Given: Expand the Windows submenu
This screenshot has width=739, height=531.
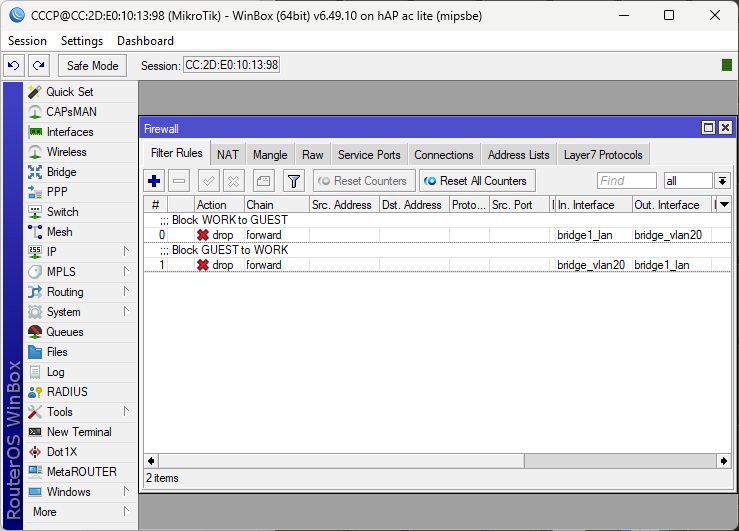Looking at the screenshot, I should [x=81, y=491].
